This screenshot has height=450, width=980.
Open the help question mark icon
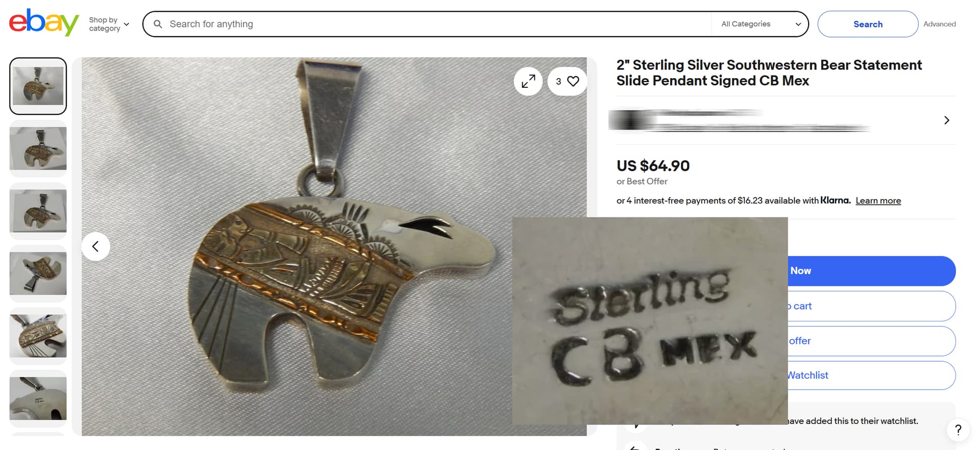(x=958, y=430)
